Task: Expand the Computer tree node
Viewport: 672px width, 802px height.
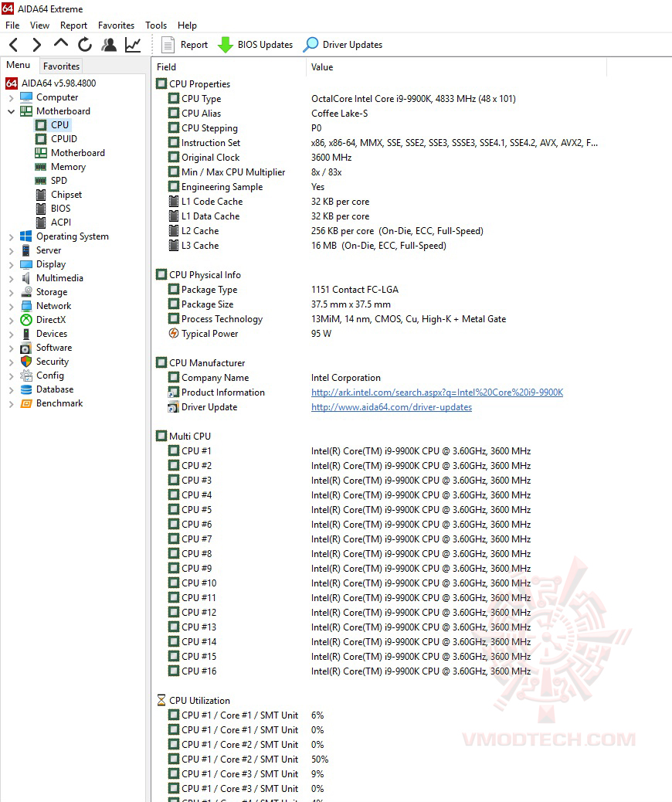Action: (x=12, y=97)
